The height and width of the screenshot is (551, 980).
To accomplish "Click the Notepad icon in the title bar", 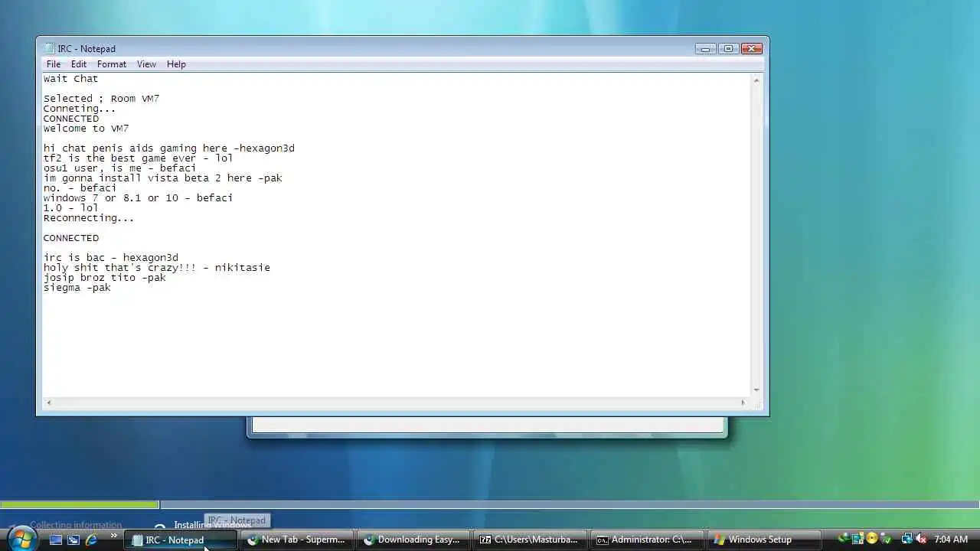I will point(49,48).
